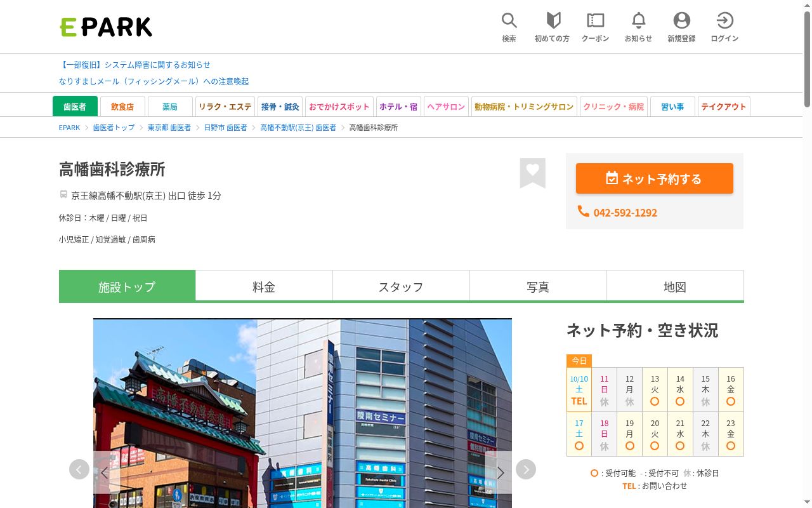Follow the 歯医者トップ breadcrumb link
The width and height of the screenshot is (812, 508).
point(114,128)
